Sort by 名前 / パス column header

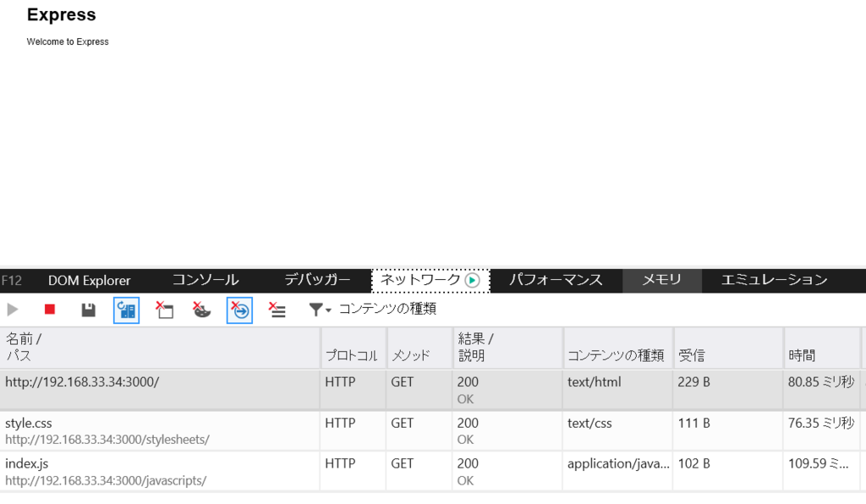pos(160,348)
